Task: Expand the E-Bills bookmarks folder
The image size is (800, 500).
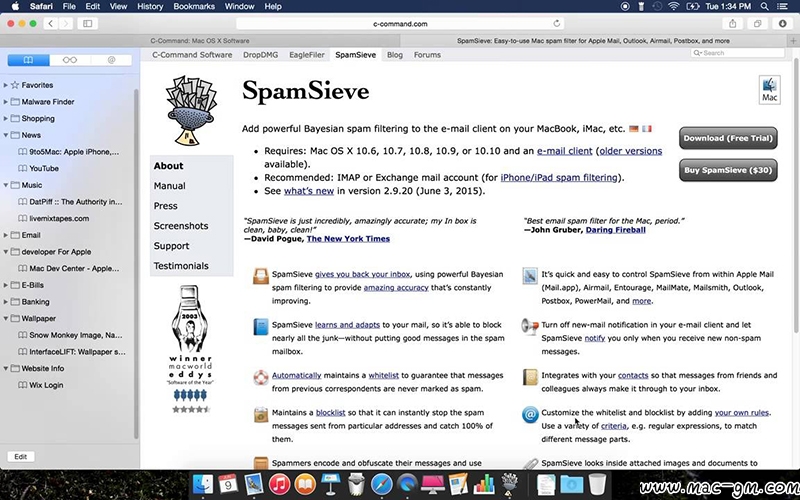Action: (6, 285)
